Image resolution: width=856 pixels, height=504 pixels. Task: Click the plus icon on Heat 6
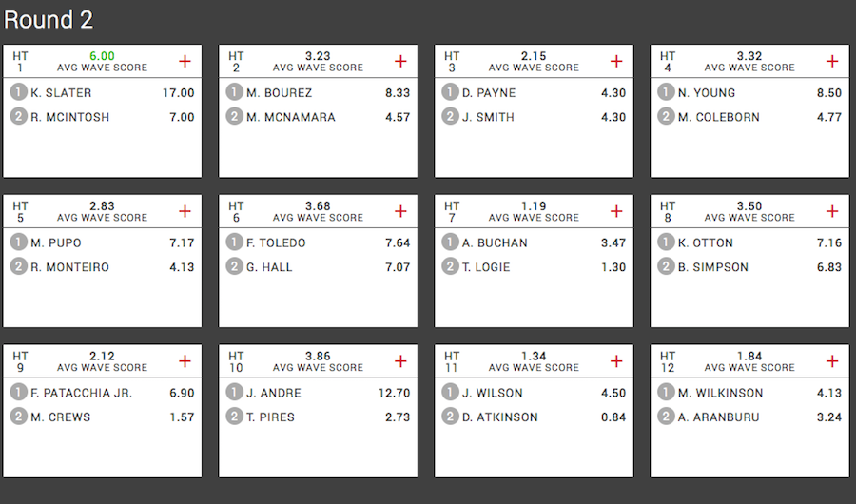(400, 211)
